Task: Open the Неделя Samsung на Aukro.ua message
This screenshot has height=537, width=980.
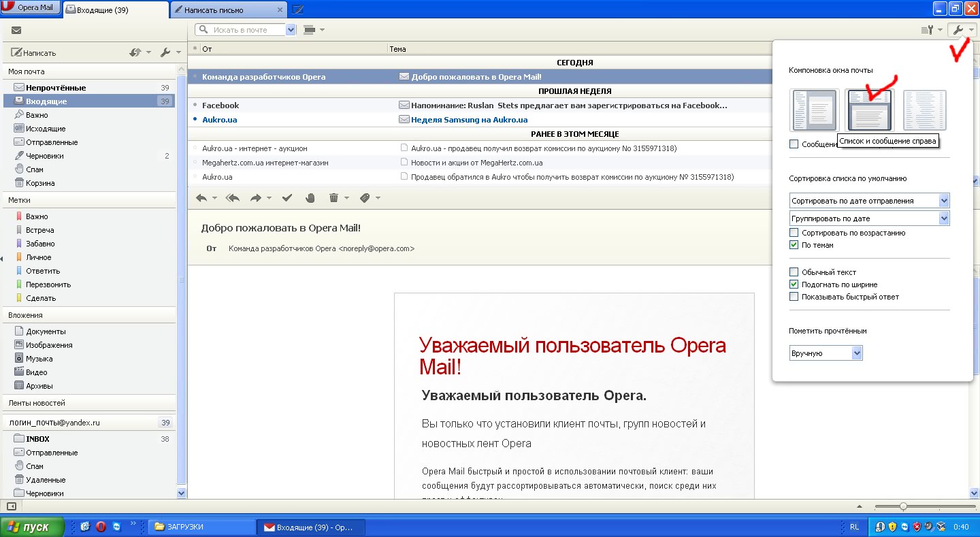Action: point(480,120)
